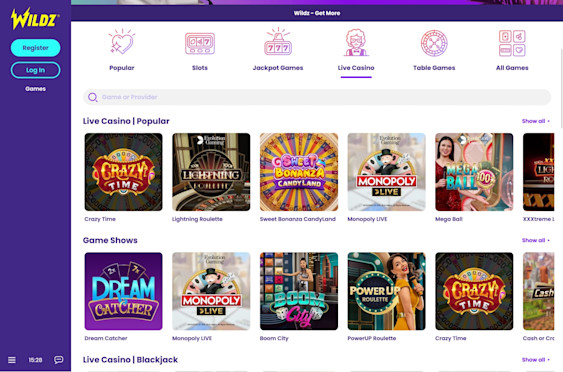The height and width of the screenshot is (372, 563).
Task: Open the Slots machine icon category
Action: click(200, 43)
